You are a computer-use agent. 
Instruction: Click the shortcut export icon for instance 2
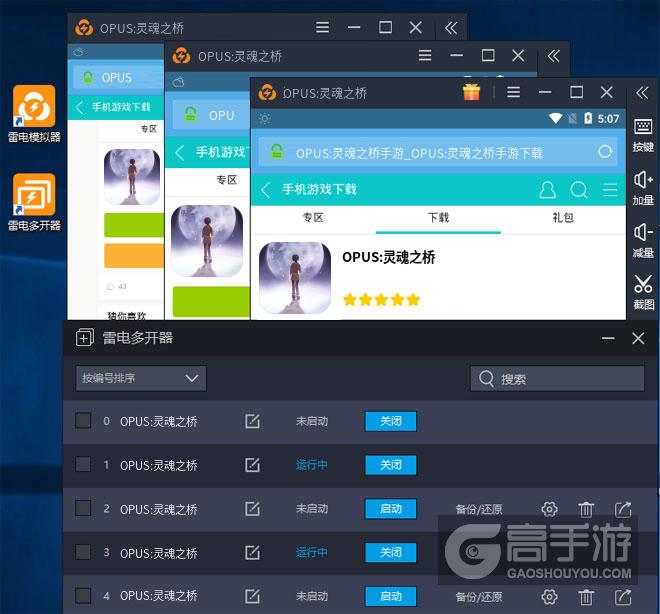tap(623, 509)
